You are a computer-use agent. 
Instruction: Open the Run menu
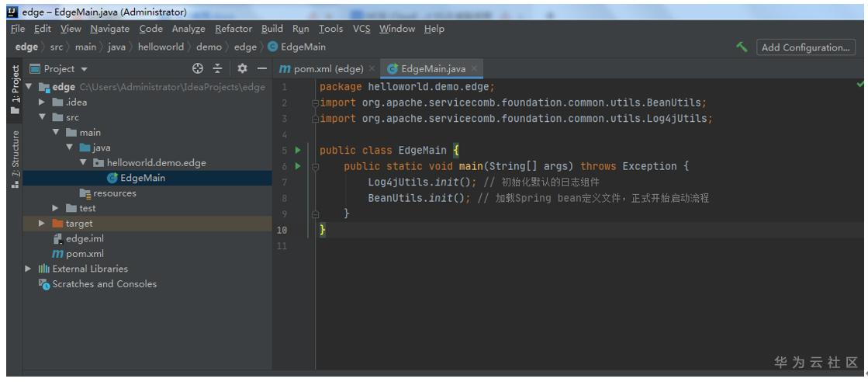click(x=301, y=29)
